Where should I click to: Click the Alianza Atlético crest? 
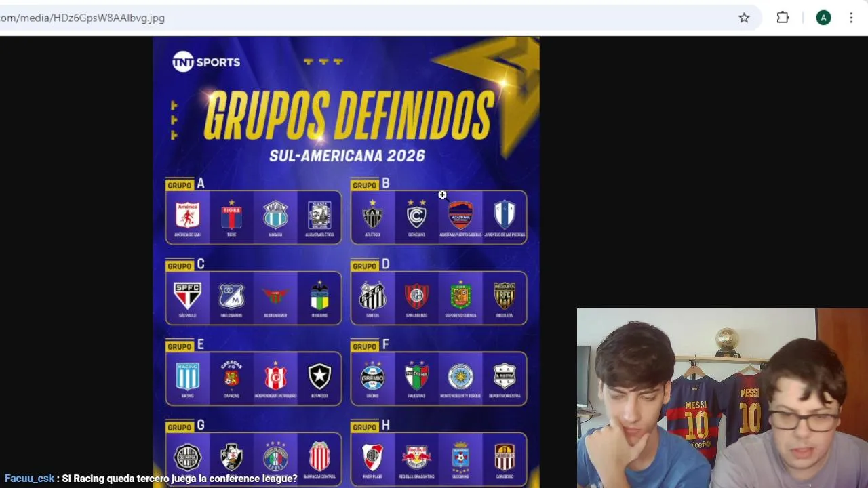(x=319, y=215)
